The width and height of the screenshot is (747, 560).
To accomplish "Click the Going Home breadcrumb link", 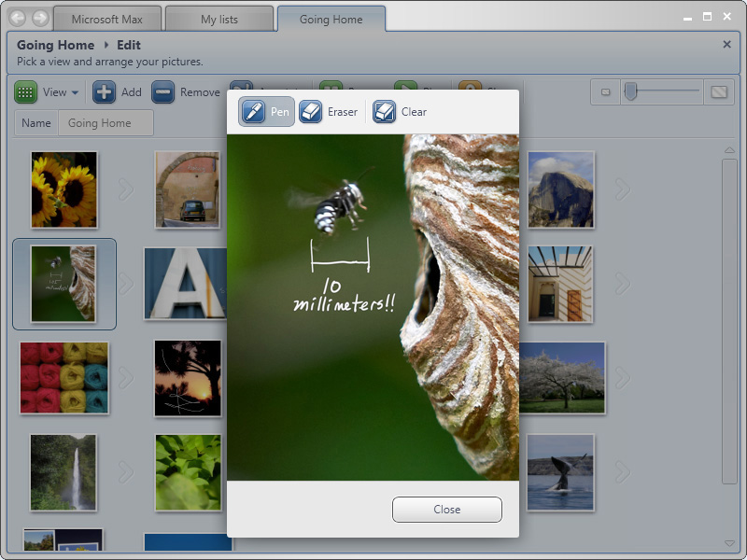I will click(x=55, y=45).
